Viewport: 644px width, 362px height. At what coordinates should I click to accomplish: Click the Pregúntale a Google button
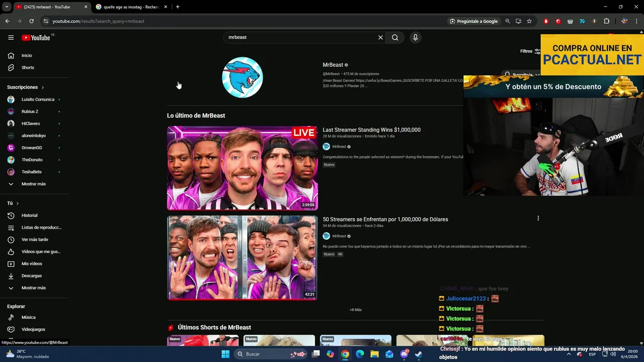tap(474, 21)
